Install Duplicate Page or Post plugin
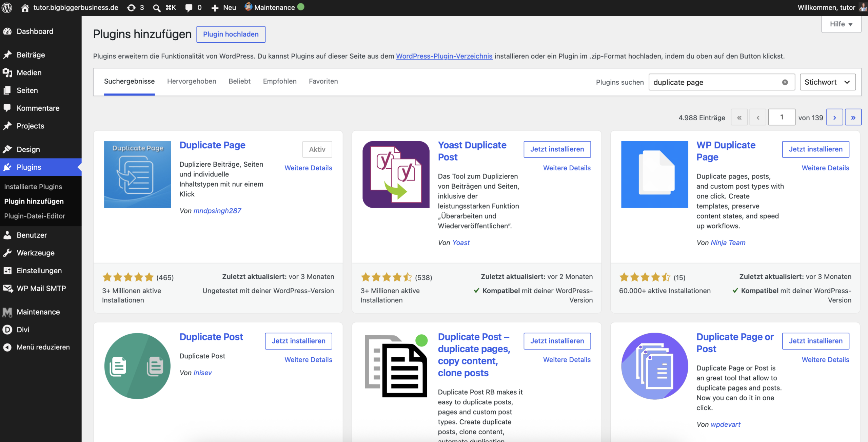868x442 pixels. [x=815, y=341]
